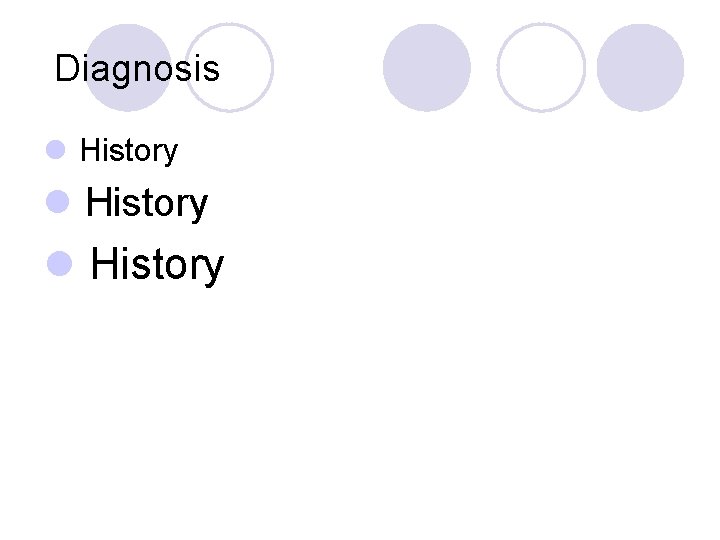Viewport: 720px width, 540px height.
Task: Click outlined circle between the two right filled circles
Action: (x=541, y=68)
